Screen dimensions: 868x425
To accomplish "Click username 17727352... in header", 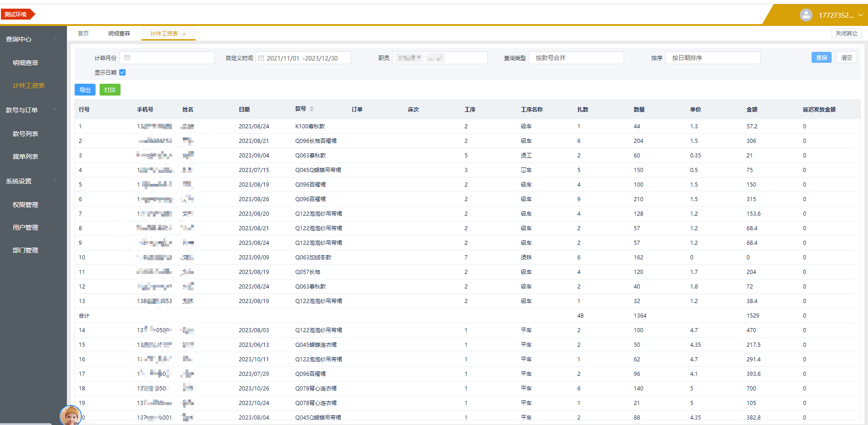I will tap(836, 15).
